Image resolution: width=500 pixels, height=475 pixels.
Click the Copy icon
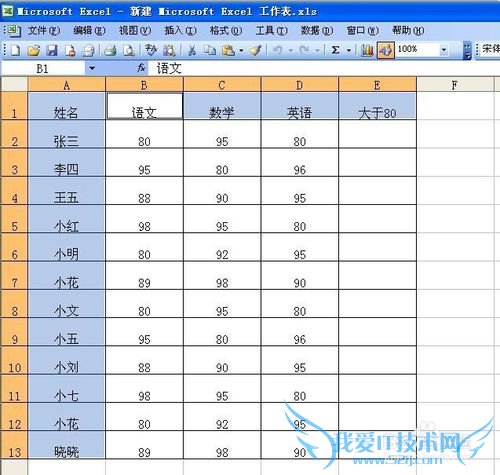point(210,50)
